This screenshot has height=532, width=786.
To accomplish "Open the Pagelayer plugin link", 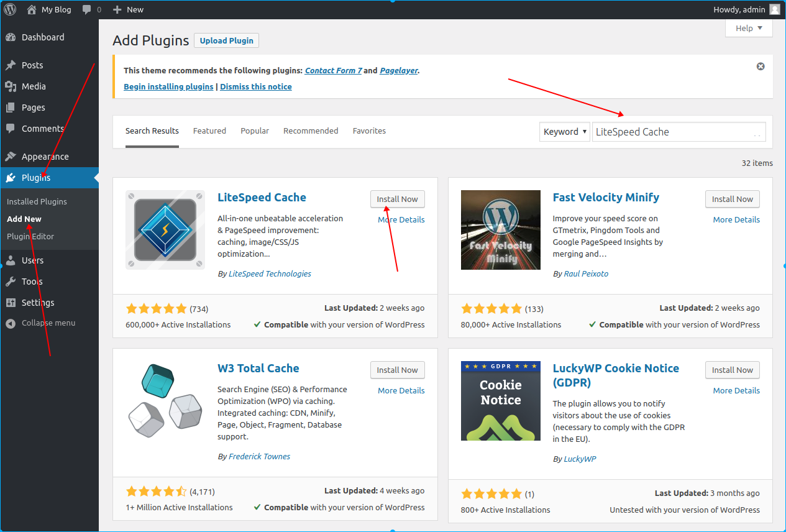I will [399, 71].
